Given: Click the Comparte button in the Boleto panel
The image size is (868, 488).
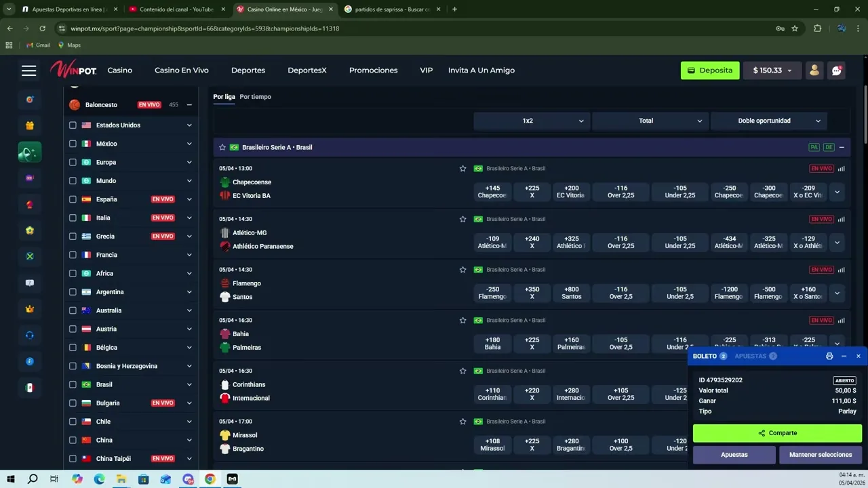Looking at the screenshot, I should pyautogui.click(x=777, y=433).
